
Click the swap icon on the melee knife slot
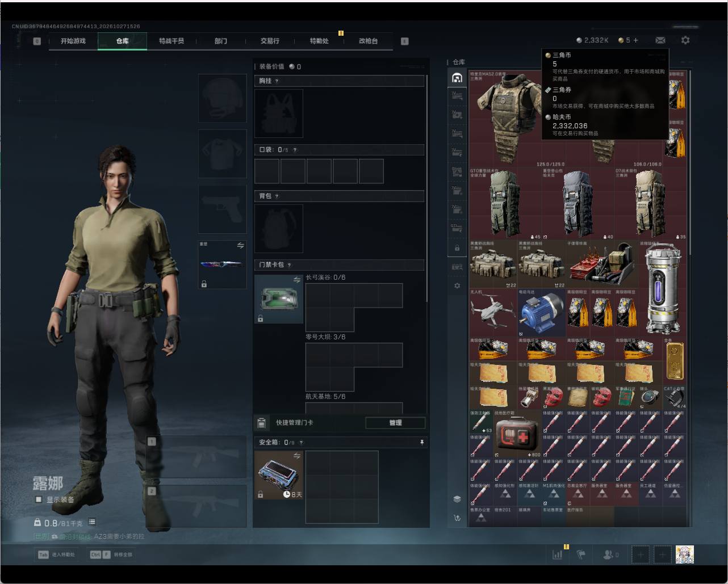click(x=241, y=246)
